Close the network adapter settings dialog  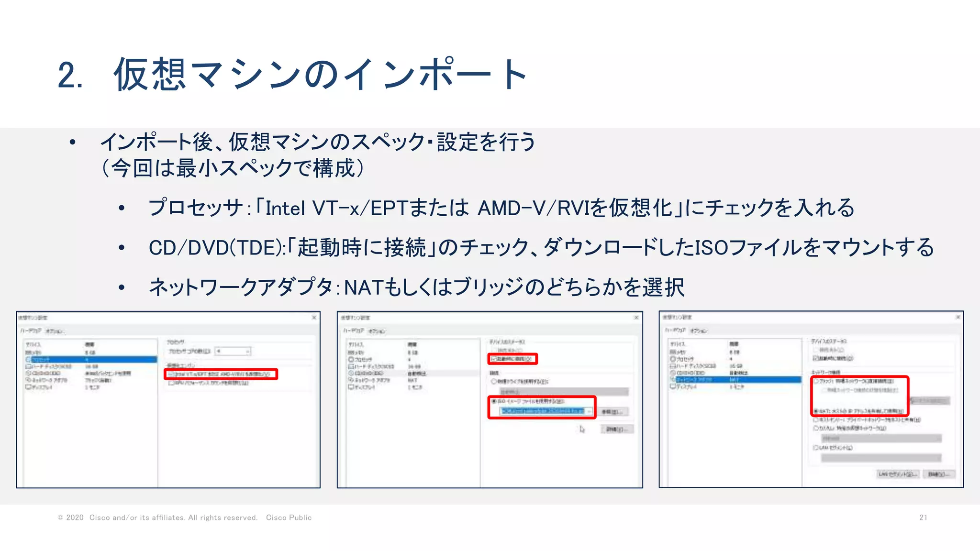point(958,317)
